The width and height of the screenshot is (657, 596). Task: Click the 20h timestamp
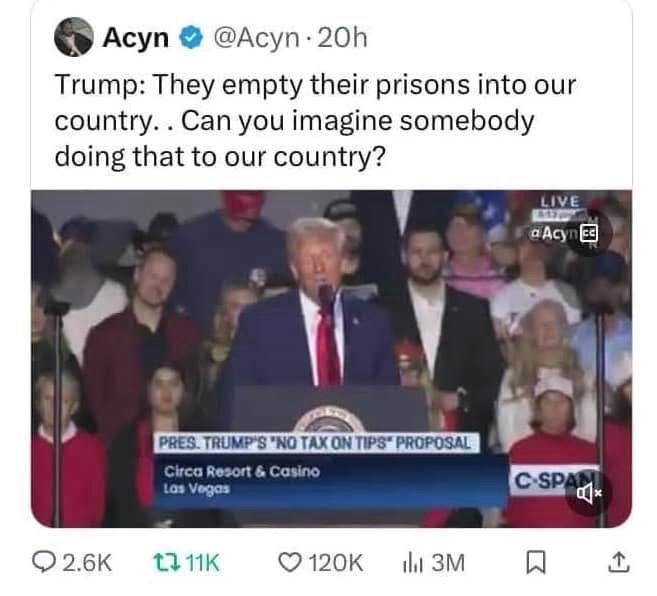click(x=342, y=38)
